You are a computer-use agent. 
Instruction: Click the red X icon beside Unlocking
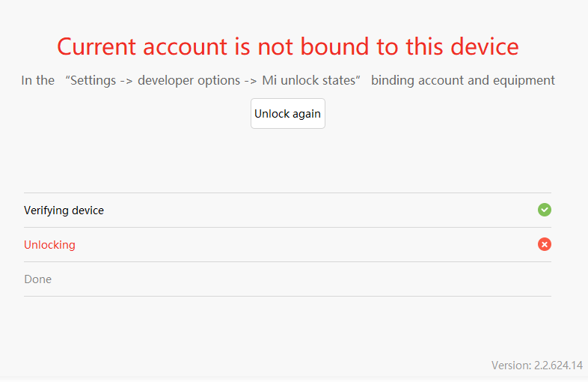coord(544,244)
